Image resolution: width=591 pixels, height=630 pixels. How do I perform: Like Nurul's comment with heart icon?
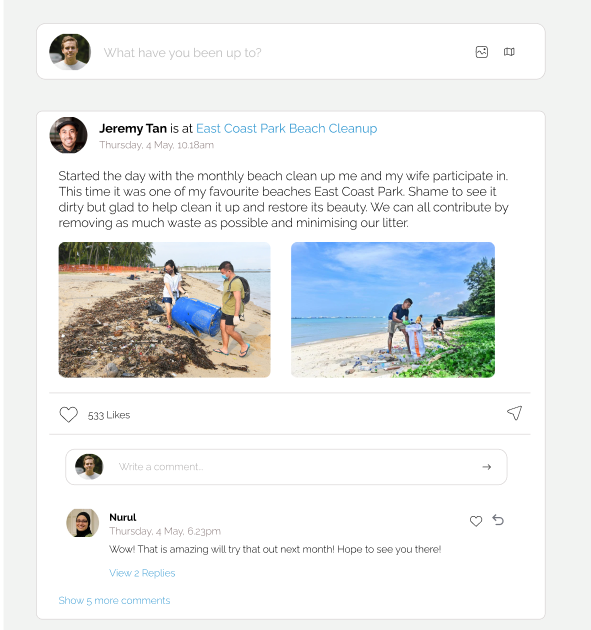click(476, 521)
